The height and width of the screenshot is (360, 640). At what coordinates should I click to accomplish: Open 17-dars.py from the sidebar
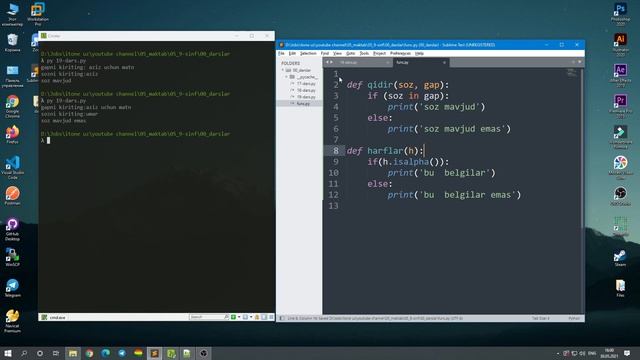coord(306,84)
